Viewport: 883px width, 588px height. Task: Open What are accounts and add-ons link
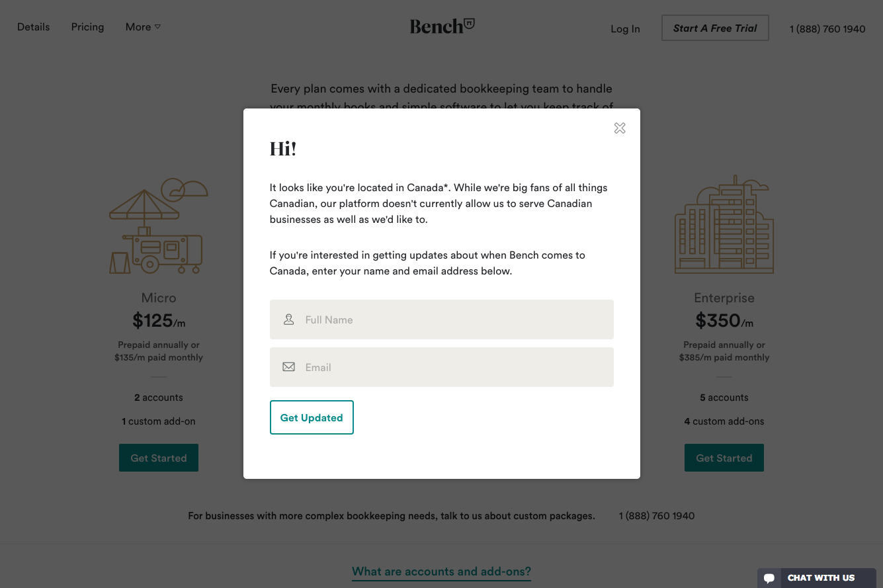tap(441, 571)
